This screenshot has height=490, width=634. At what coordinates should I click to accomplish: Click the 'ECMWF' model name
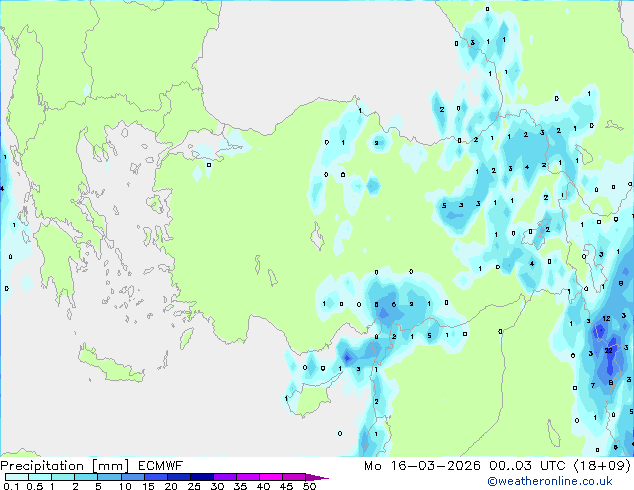161,466
